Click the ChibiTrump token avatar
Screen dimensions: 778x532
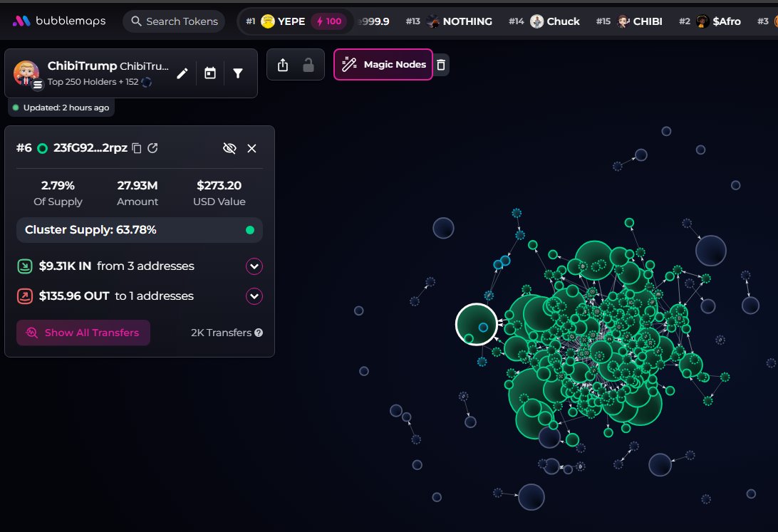pyautogui.click(x=26, y=73)
